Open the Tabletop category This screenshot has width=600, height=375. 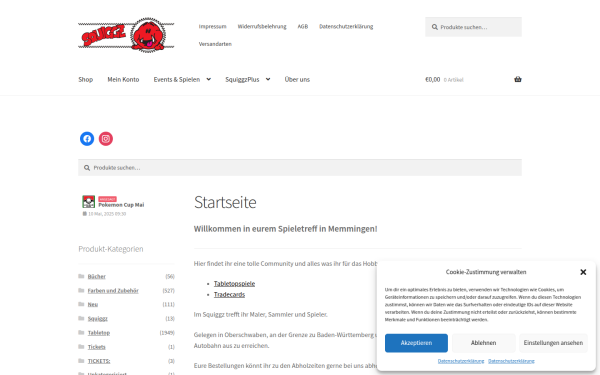coord(99,333)
